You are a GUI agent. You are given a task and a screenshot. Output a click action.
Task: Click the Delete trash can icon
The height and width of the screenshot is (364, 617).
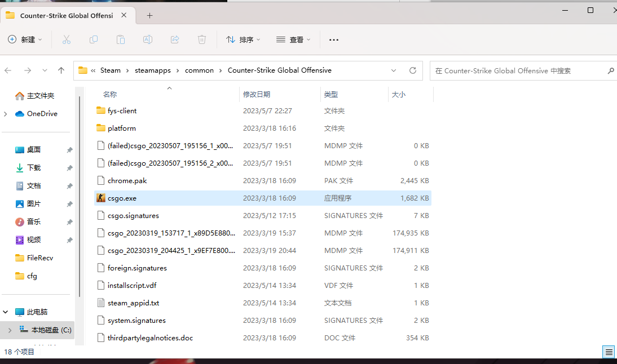(x=202, y=39)
